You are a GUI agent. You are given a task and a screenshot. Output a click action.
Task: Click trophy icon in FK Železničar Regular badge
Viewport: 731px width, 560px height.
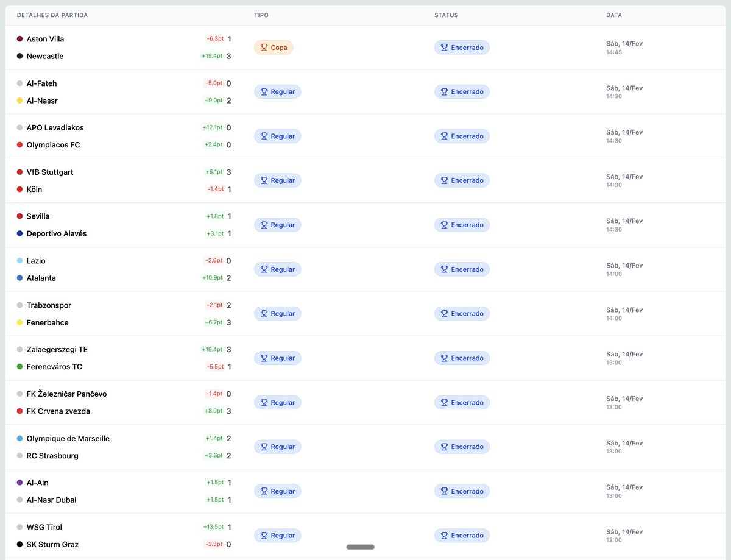(x=264, y=403)
